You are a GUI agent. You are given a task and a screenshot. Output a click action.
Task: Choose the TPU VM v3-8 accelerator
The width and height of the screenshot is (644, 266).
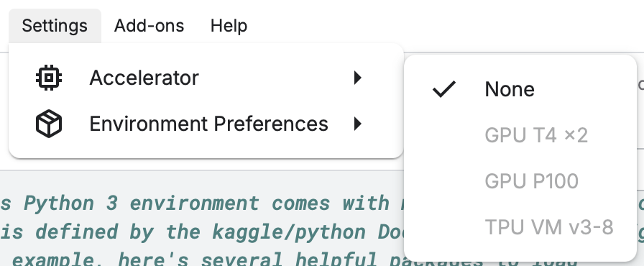tap(520, 227)
